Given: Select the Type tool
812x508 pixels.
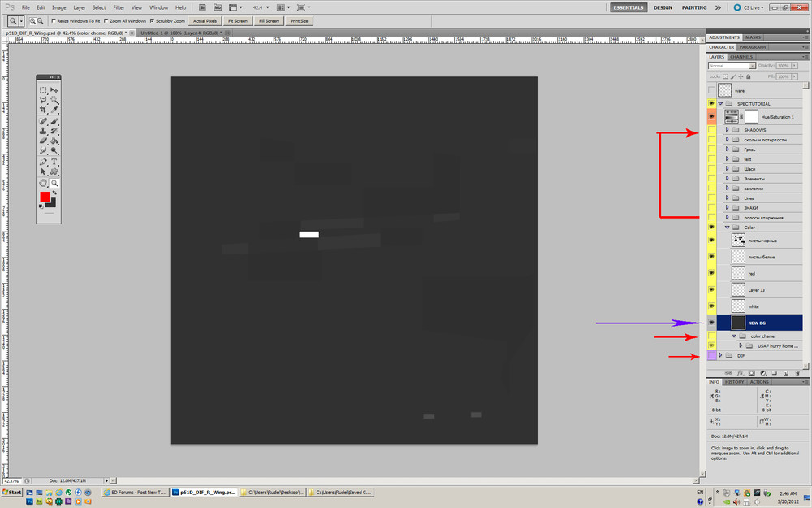Looking at the screenshot, I should pyautogui.click(x=54, y=162).
